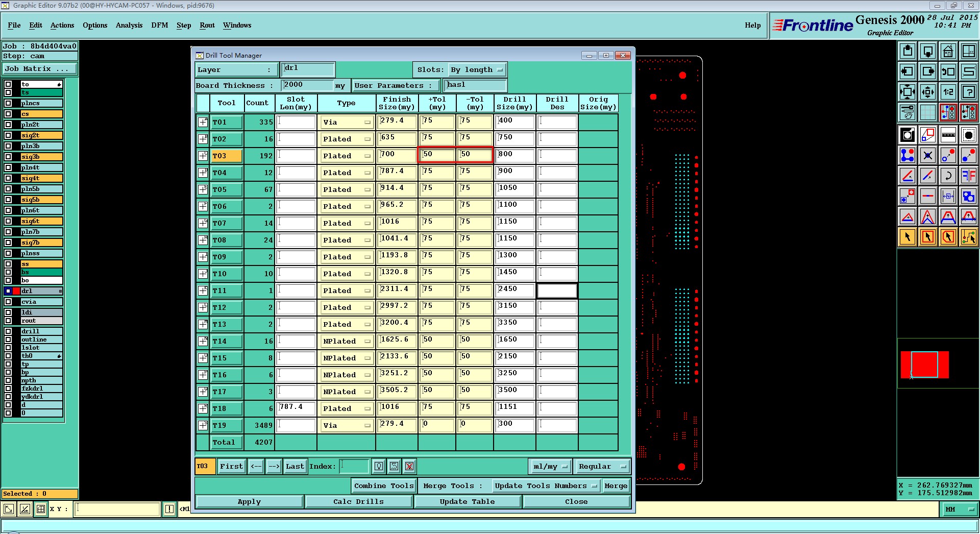The image size is (980, 534).
Task: Click the 1:2 zoom scale icon
Action: 948,92
